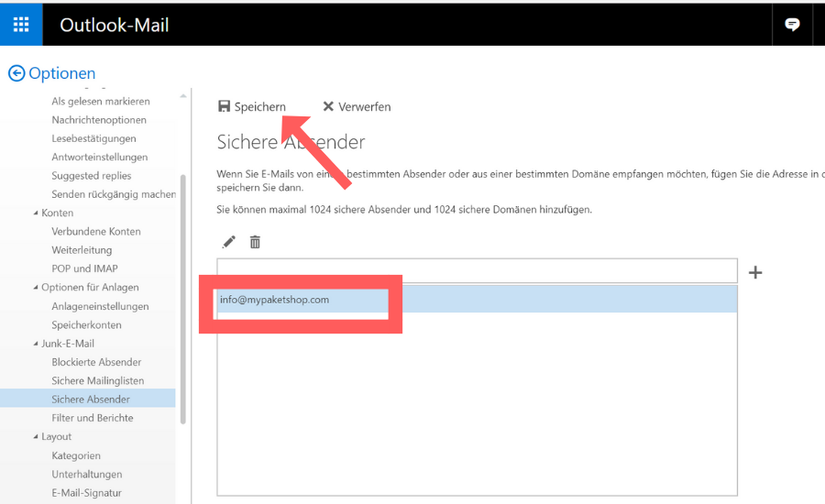Click the Verwerfen X icon

[x=328, y=106]
